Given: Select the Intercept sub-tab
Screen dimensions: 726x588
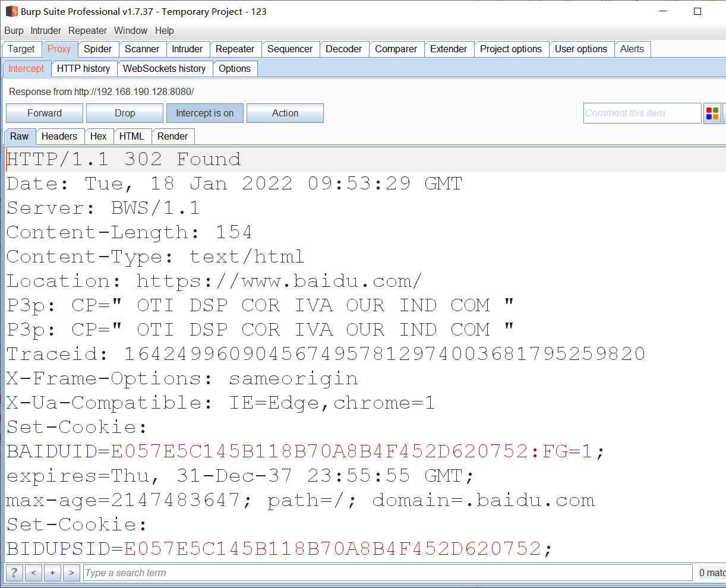Looking at the screenshot, I should (x=26, y=69).
